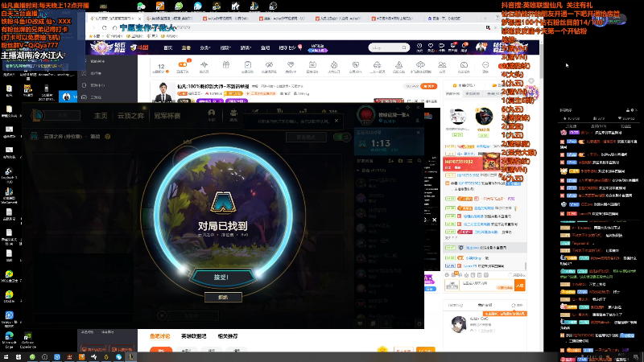This screenshot has height=362, width=644.
Task: Open the 云顶之弈 tab in League client
Action: (130, 116)
